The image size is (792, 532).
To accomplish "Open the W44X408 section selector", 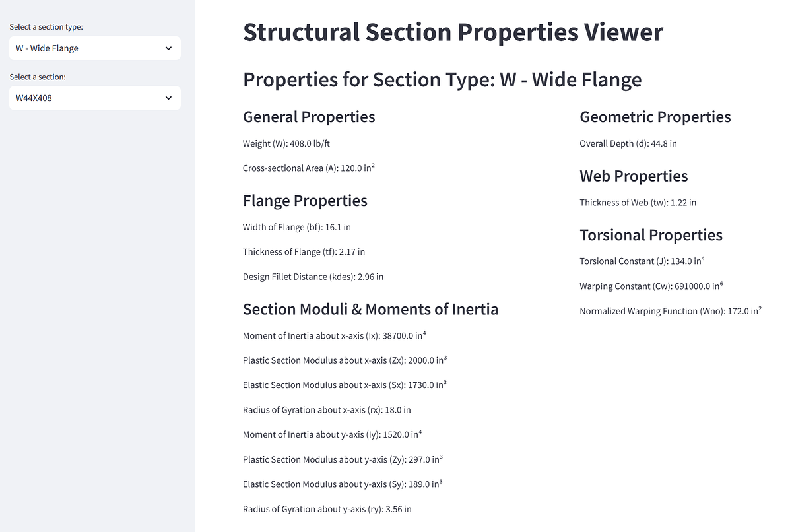I will [x=94, y=98].
